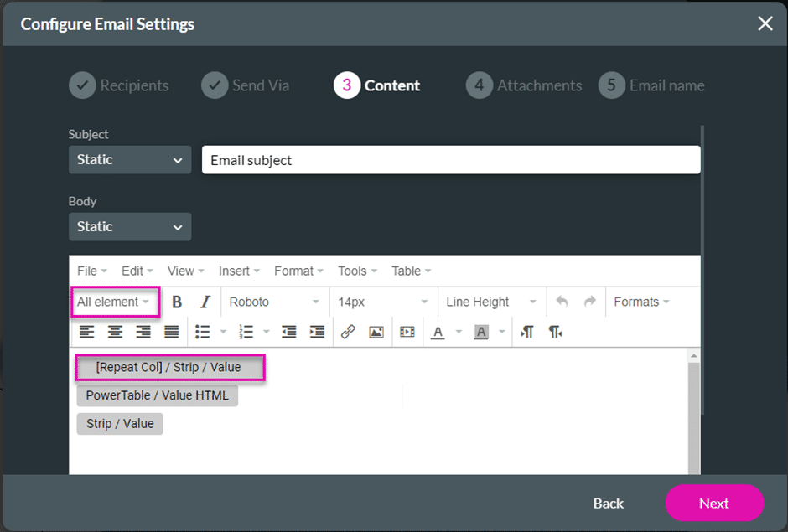Image resolution: width=788 pixels, height=532 pixels.
Task: Insert media using the video icon
Action: coord(407,333)
